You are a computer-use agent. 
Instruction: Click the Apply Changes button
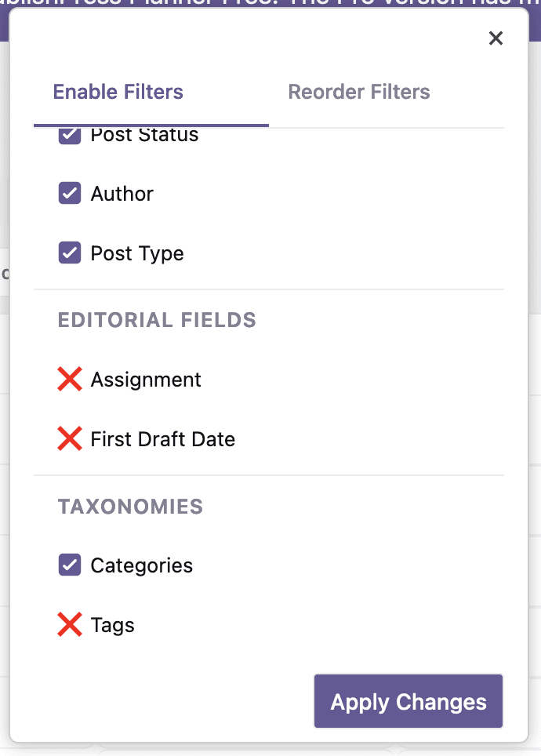[x=408, y=701]
